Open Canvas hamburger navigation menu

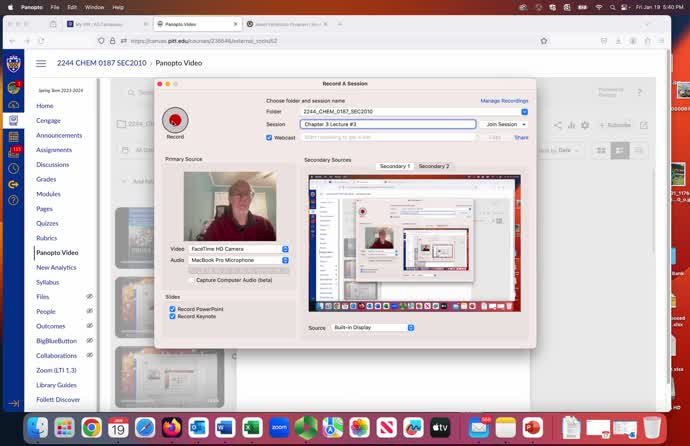[41, 63]
